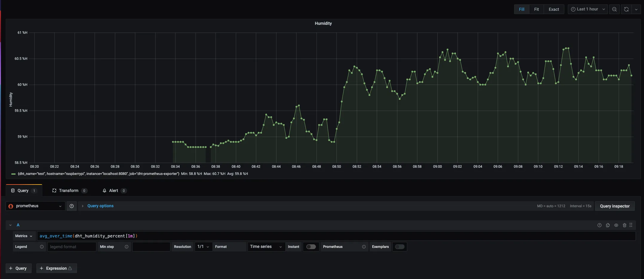The image size is (644, 279).
Task: Click the MD = auto = 1212 text
Action: (551, 206)
